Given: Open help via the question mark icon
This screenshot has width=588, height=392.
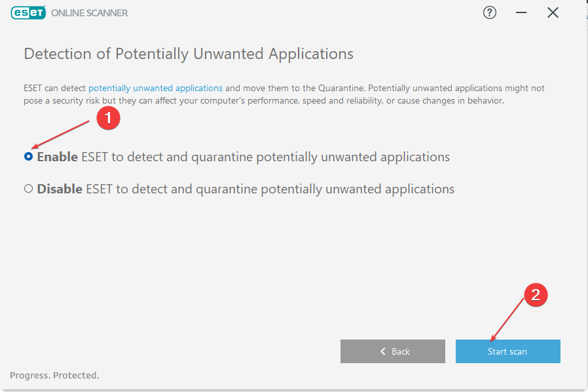Looking at the screenshot, I should [x=489, y=12].
